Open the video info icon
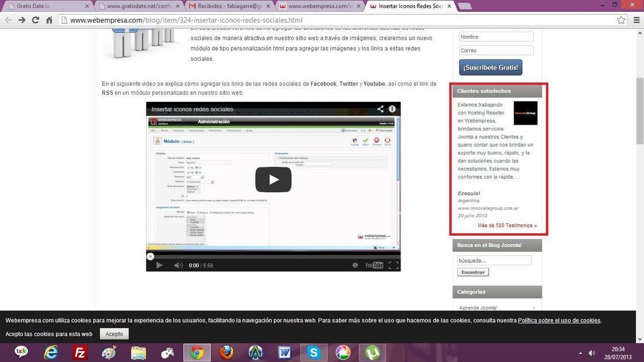644x362 pixels. (x=392, y=109)
